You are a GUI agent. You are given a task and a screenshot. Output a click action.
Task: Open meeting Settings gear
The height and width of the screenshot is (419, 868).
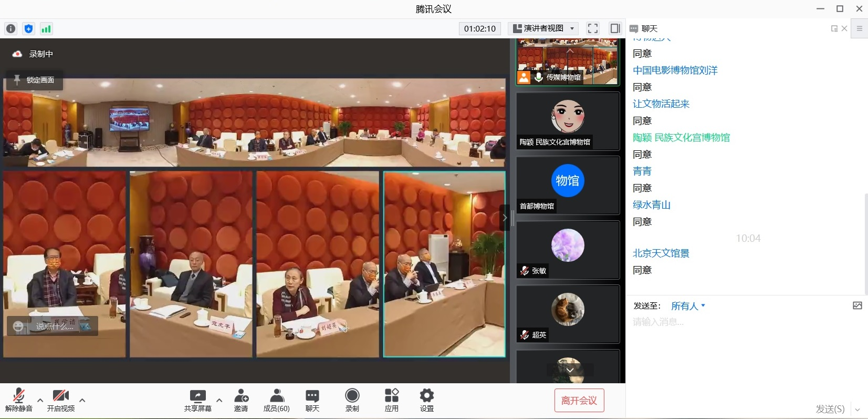[426, 400]
